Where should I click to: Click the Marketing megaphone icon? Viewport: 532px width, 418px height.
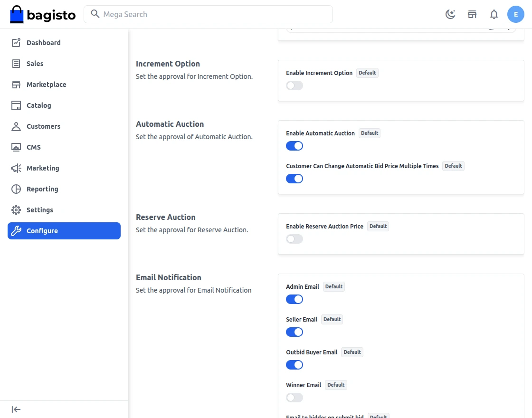(16, 168)
